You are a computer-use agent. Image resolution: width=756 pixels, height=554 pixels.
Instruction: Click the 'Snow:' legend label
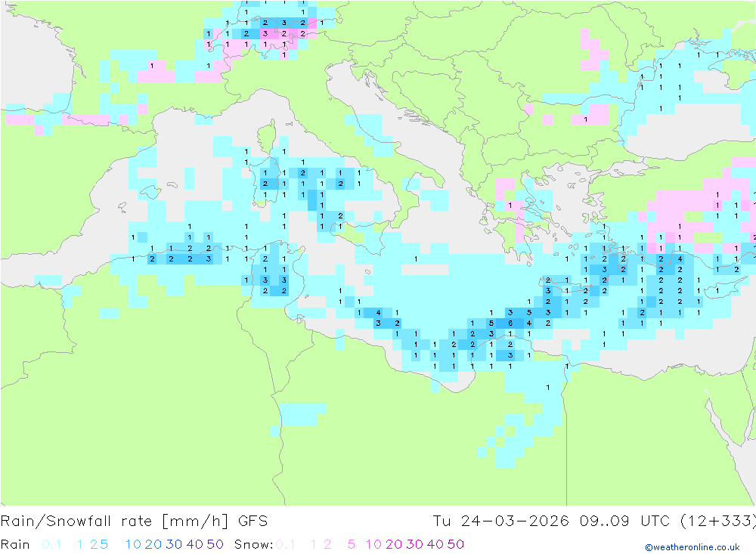pyautogui.click(x=253, y=544)
